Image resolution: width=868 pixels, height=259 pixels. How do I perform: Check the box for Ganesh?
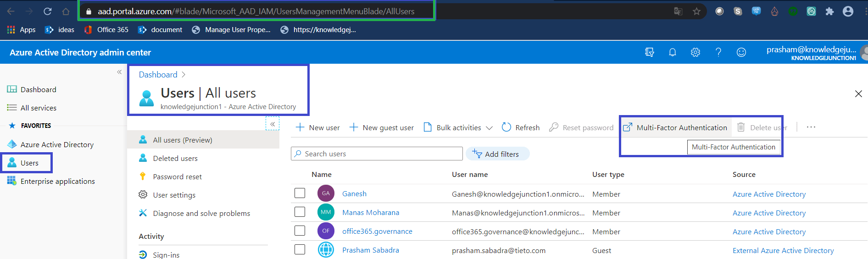point(300,193)
